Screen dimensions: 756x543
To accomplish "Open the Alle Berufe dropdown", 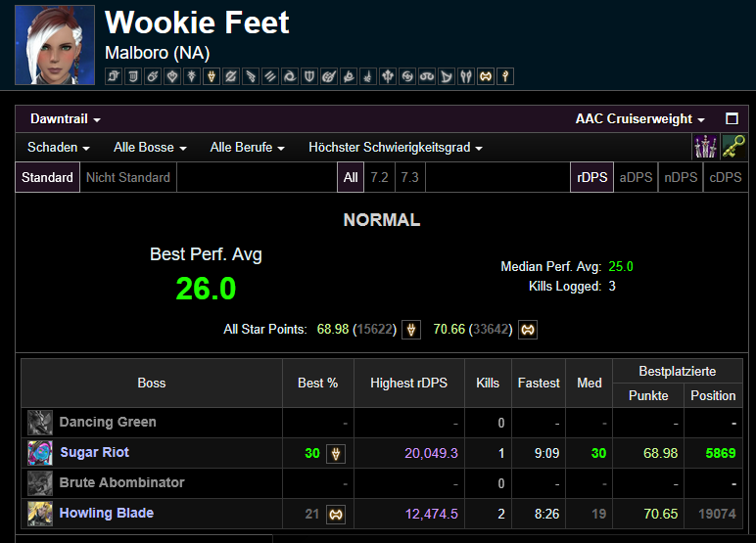I will 247,147.
